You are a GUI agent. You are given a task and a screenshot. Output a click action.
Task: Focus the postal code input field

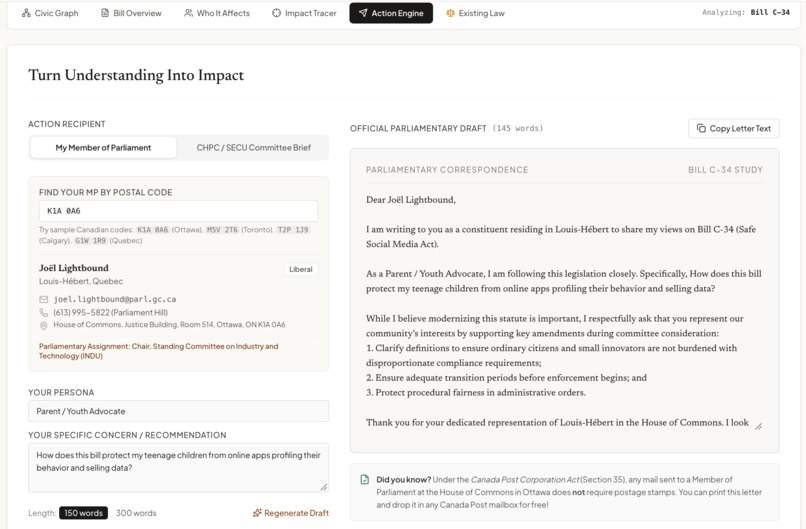(178, 211)
